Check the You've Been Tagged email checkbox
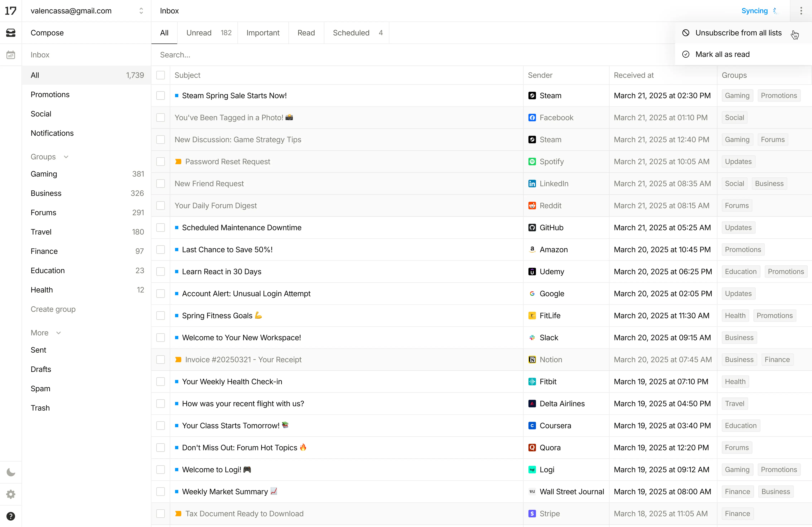 tap(160, 118)
